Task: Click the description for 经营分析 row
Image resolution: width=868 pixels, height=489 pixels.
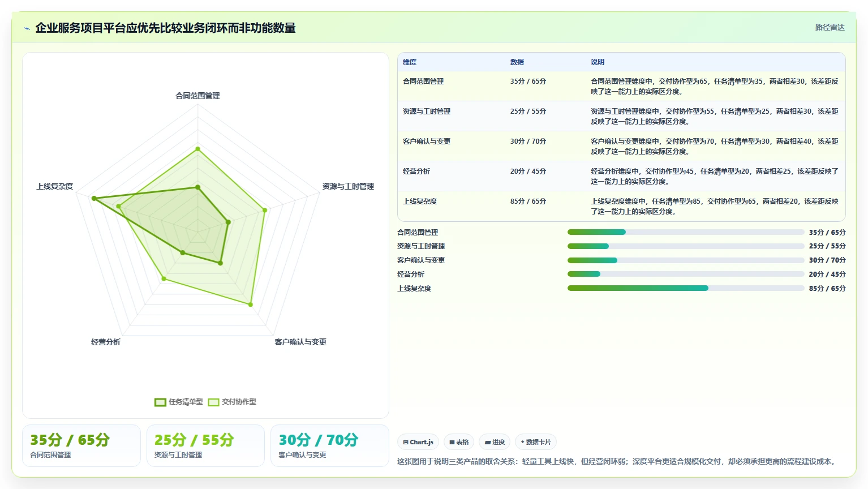Action: [x=715, y=177]
